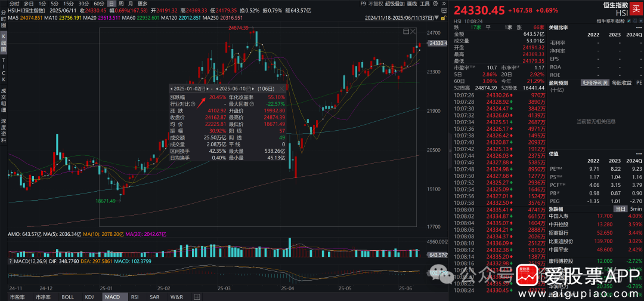Select PE forecast toggle
Image resolution: width=644 pixels, height=301 pixels.
click(639, 82)
